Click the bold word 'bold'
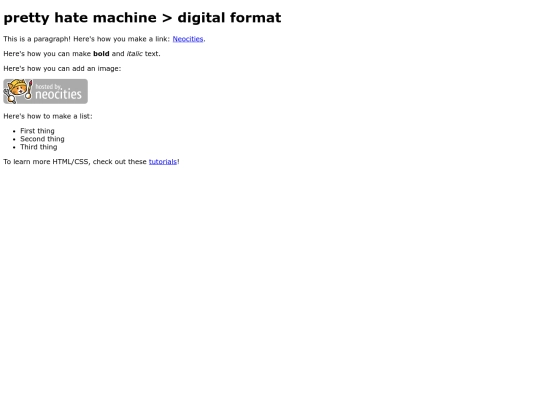The height and width of the screenshot is (405, 540). click(x=101, y=54)
